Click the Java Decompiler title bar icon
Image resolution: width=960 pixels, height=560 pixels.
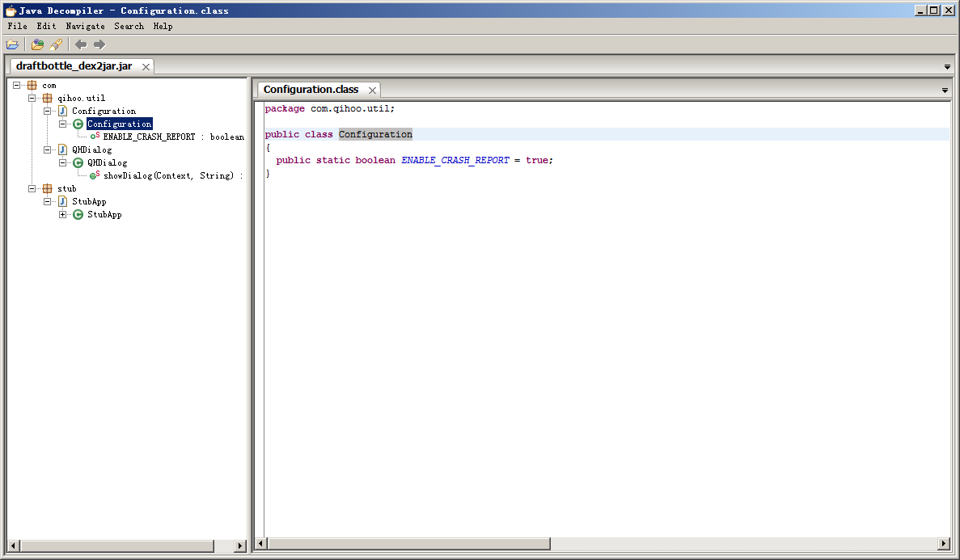pos(11,11)
